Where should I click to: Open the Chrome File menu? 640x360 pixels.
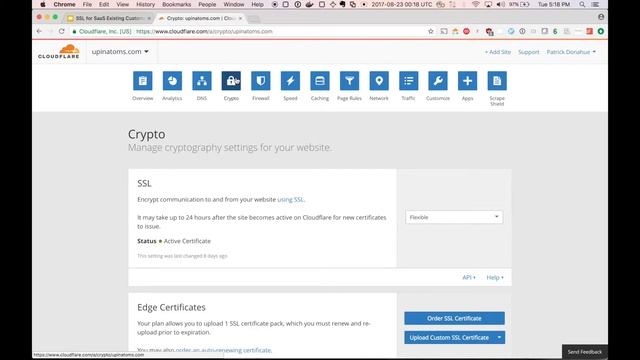(87, 4)
